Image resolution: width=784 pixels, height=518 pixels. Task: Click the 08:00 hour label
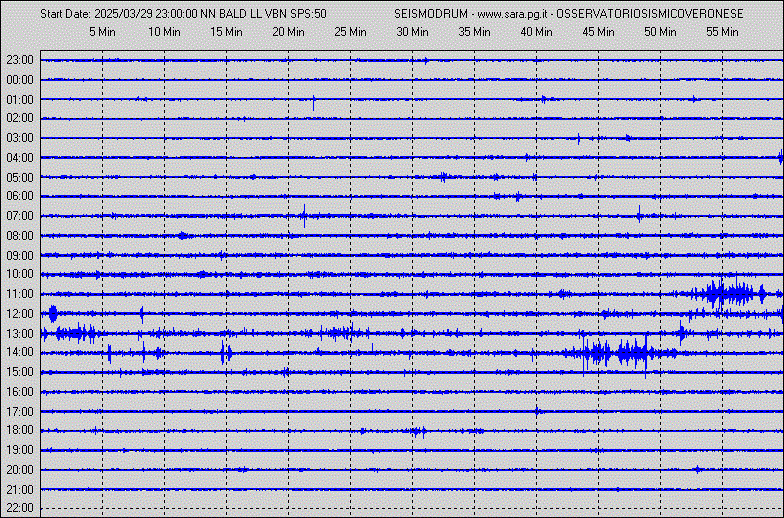point(20,236)
